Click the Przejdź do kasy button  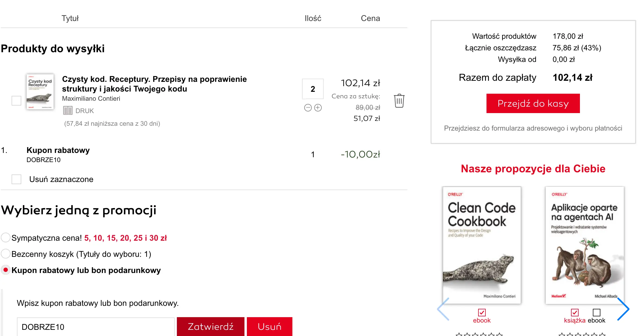click(533, 103)
